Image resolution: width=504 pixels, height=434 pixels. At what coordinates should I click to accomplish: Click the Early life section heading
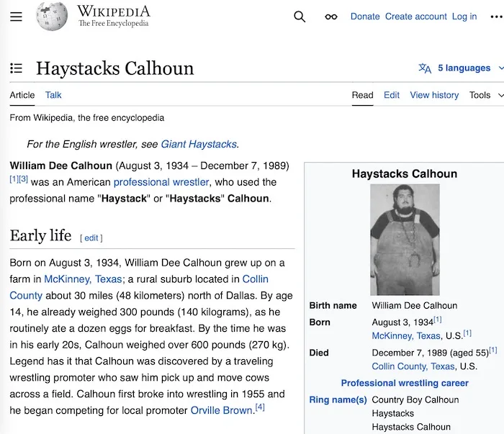[x=40, y=235]
